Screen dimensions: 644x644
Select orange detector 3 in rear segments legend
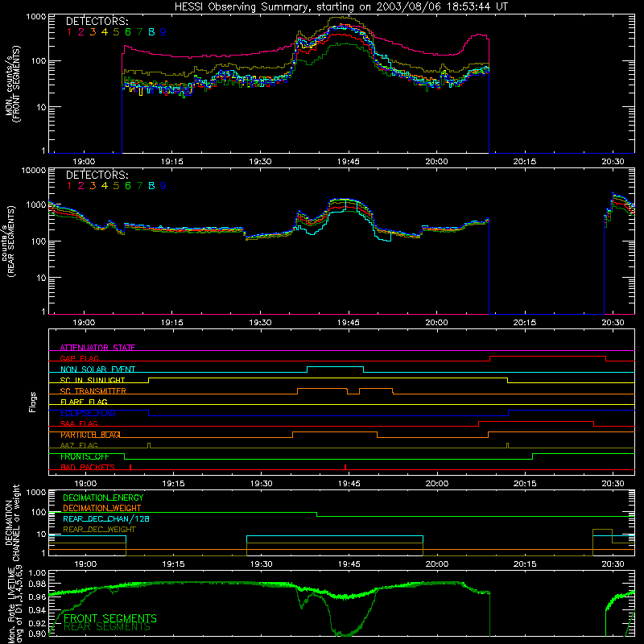coord(93,186)
